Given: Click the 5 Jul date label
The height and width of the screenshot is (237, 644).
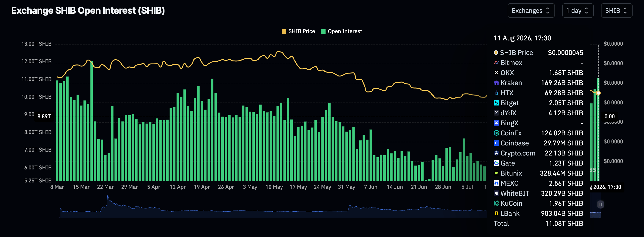Looking at the screenshot, I should pos(467,187).
